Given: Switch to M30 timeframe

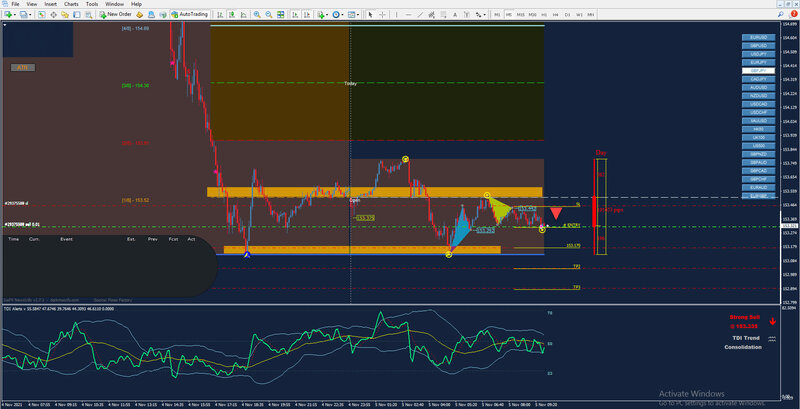Looking at the screenshot, I should coord(533,15).
